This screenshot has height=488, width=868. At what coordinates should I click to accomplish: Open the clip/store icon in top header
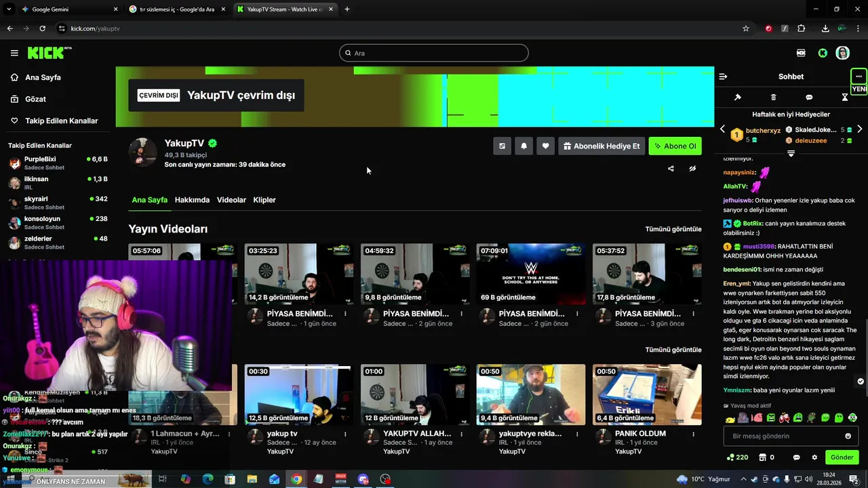coord(801,53)
